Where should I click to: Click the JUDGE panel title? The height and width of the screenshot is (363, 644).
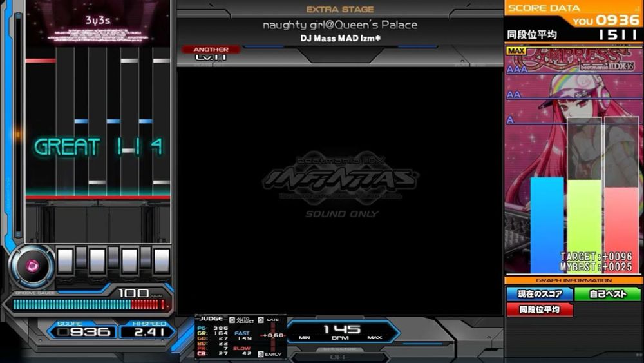tap(211, 319)
